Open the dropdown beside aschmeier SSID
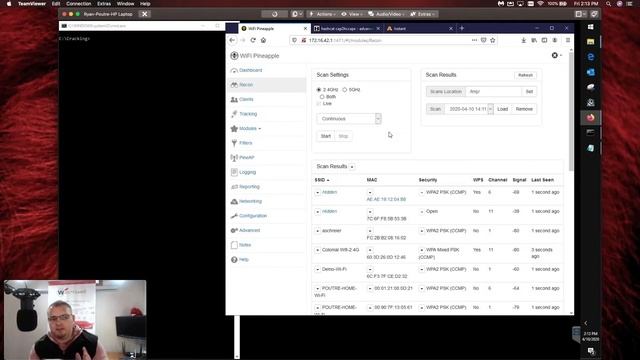This screenshot has width=640, height=360. pyautogui.click(x=318, y=231)
